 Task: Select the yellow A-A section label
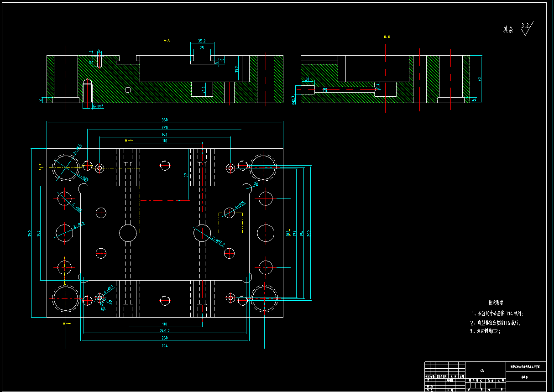[167, 41]
